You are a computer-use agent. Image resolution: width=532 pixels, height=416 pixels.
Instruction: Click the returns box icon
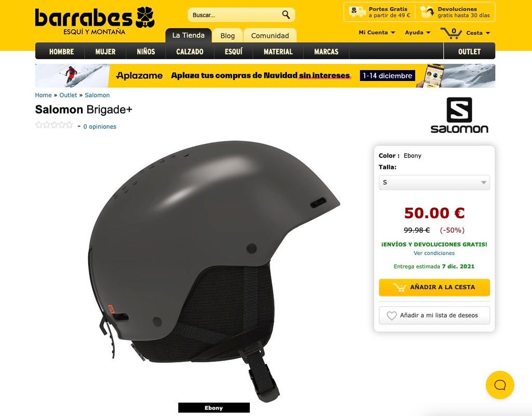point(427,12)
